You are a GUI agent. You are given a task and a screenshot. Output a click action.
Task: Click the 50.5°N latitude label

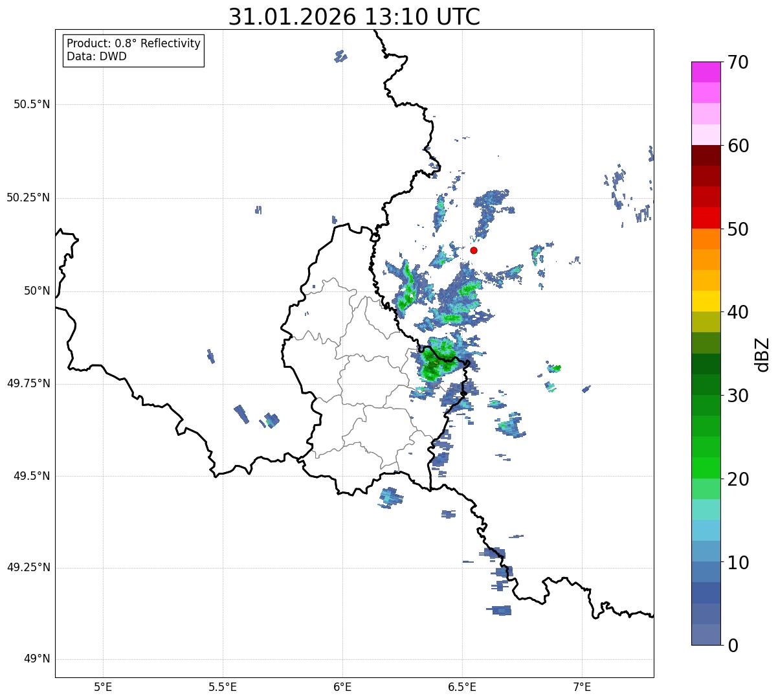click(32, 104)
